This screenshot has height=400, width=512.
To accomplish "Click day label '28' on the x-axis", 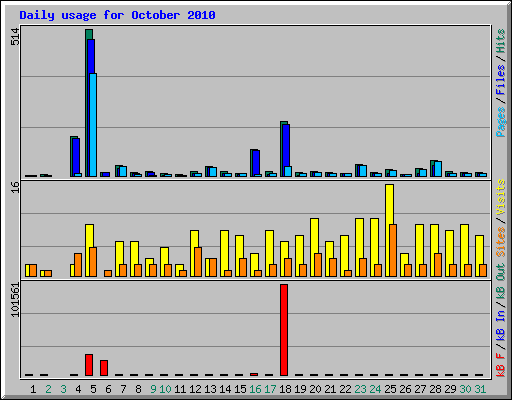I will (435, 389).
